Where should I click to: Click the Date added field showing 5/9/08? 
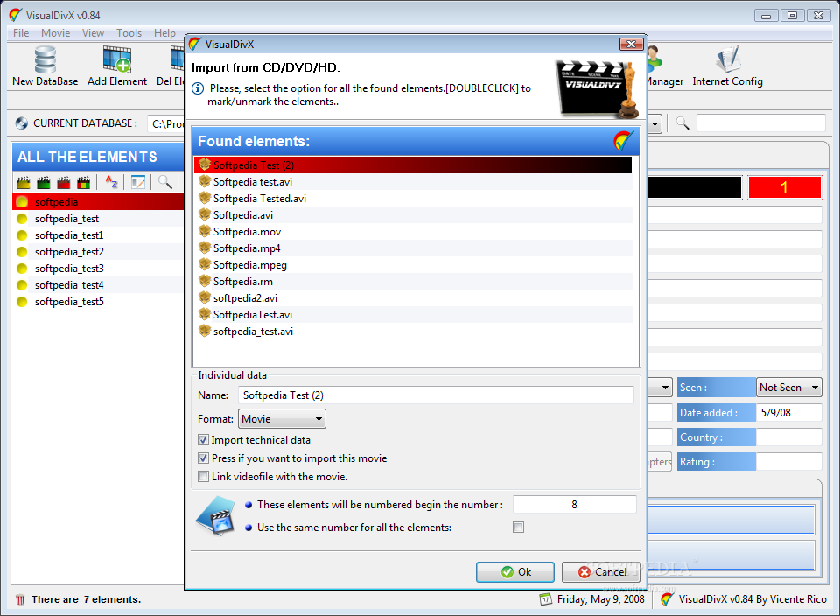coord(788,412)
